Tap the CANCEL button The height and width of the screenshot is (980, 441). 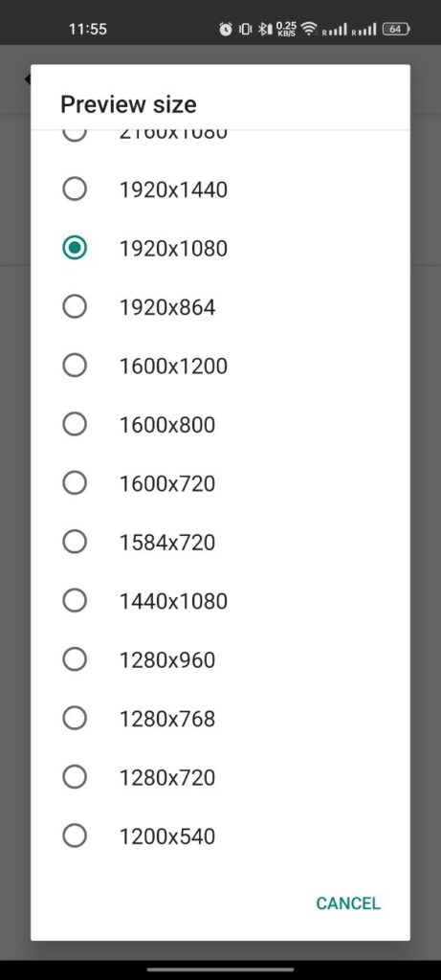[x=348, y=903]
